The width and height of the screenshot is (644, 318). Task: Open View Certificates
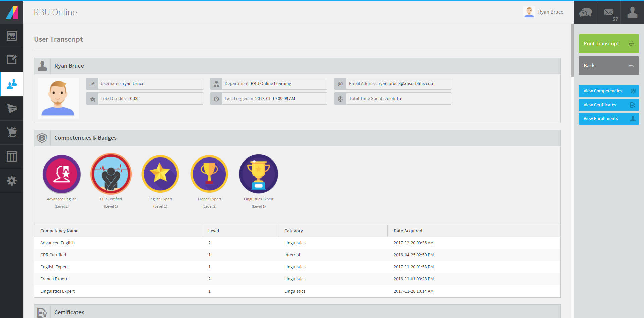coord(608,105)
